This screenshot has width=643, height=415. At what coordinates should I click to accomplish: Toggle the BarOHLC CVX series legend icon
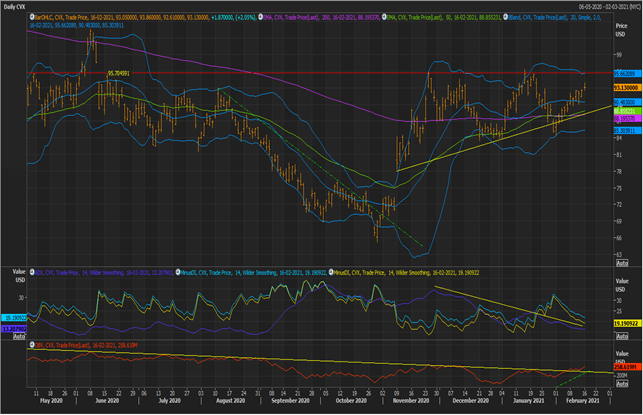(32, 17)
